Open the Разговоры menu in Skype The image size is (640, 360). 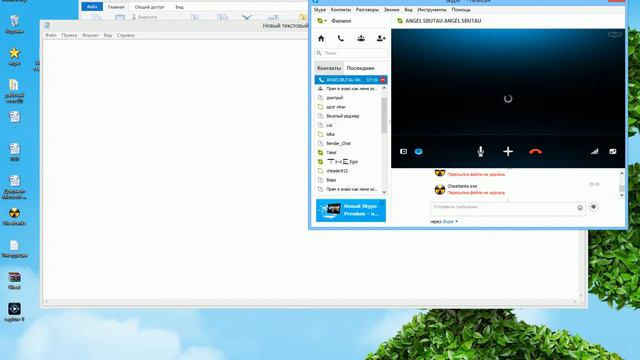367,9
